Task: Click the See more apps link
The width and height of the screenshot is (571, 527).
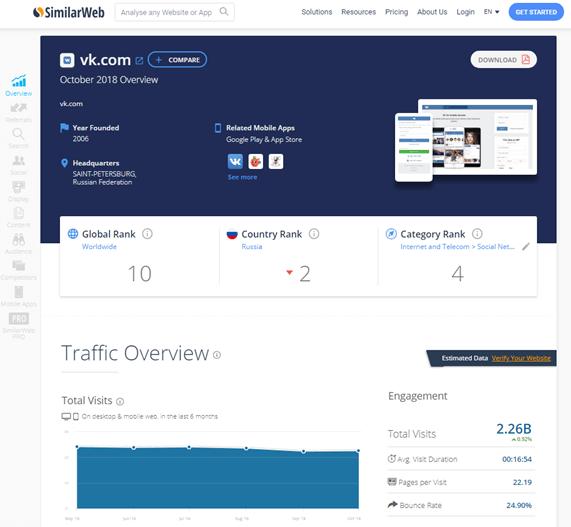Action: 243,177
